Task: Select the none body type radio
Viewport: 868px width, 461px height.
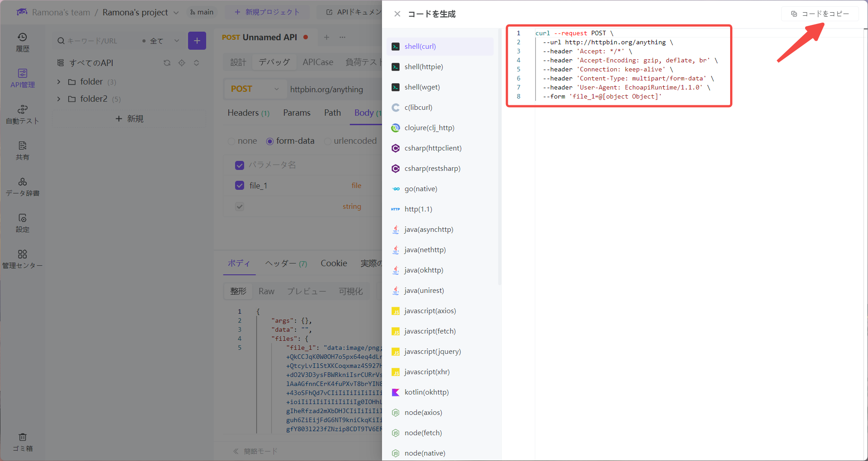Action: (232, 141)
